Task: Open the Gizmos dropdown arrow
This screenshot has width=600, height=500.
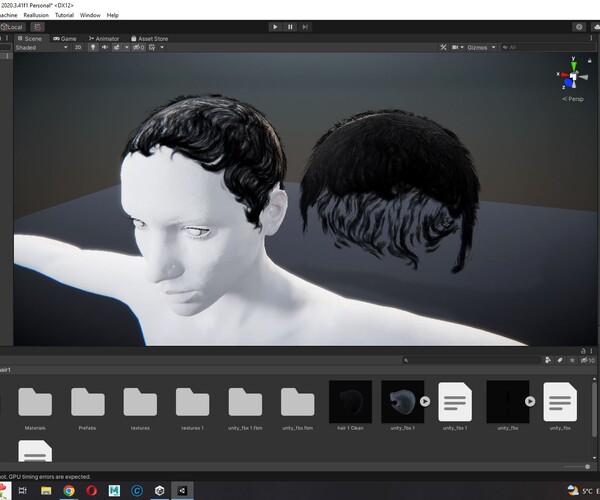Action: click(x=494, y=47)
